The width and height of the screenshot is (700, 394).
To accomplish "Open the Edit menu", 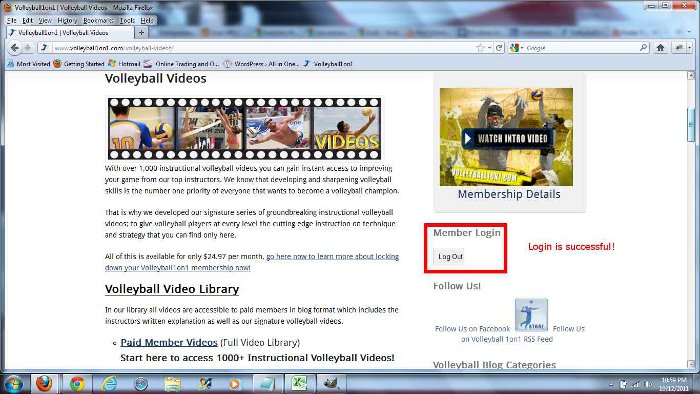I will pyautogui.click(x=27, y=21).
